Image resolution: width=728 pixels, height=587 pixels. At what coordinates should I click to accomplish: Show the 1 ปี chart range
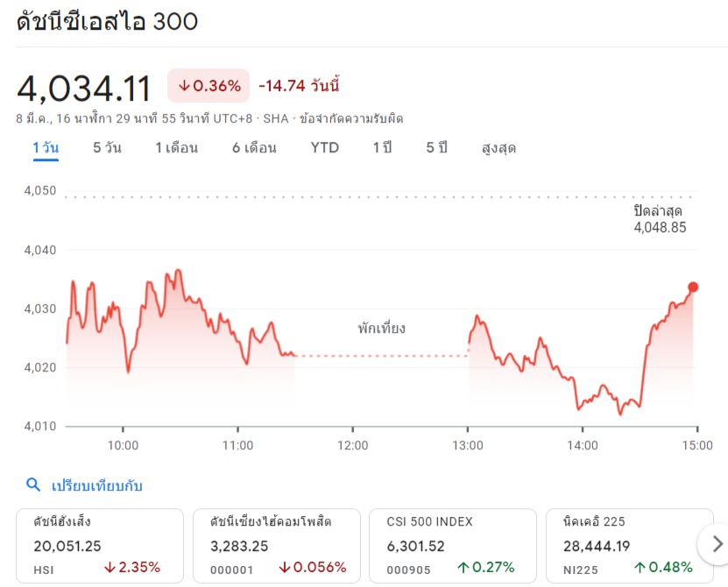(382, 148)
